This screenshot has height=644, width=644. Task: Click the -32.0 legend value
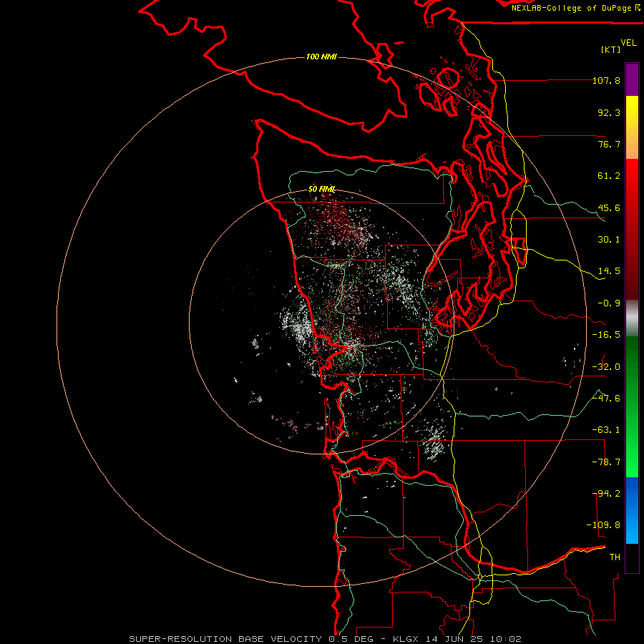coord(606,367)
